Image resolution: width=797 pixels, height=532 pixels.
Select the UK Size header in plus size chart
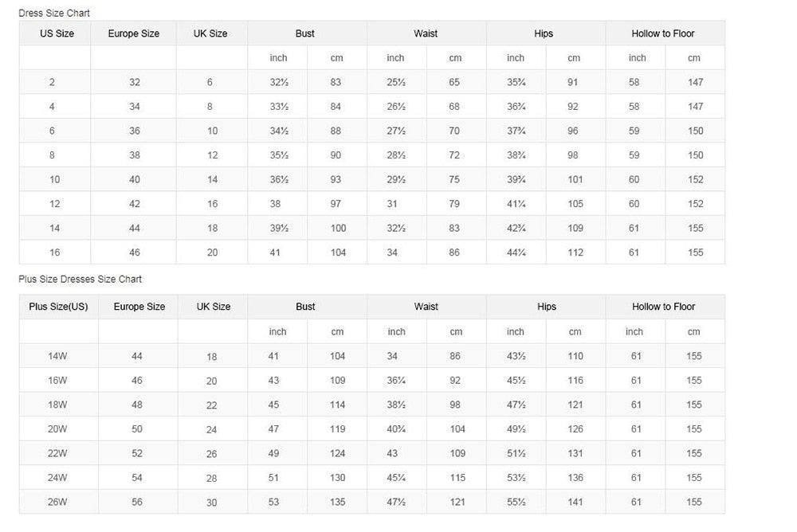pyautogui.click(x=214, y=307)
